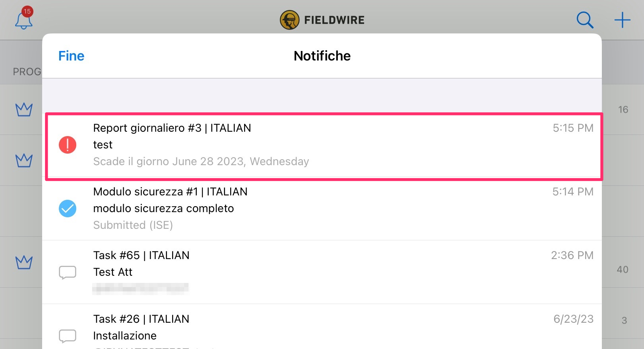Click the Fieldwire hard hat logo
The height and width of the screenshot is (349, 644).
pyautogui.click(x=289, y=20)
